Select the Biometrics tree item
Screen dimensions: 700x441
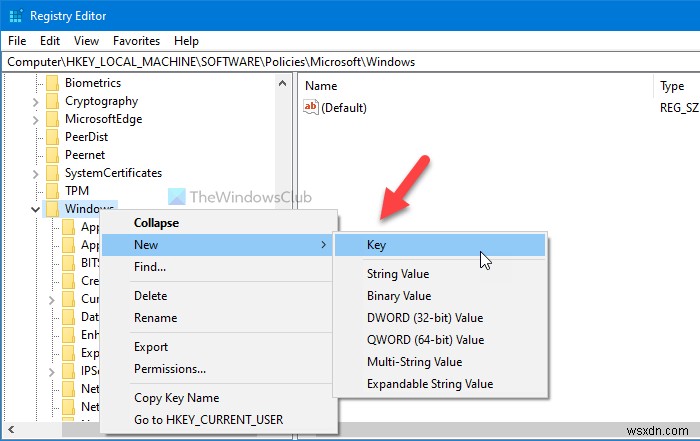93,83
